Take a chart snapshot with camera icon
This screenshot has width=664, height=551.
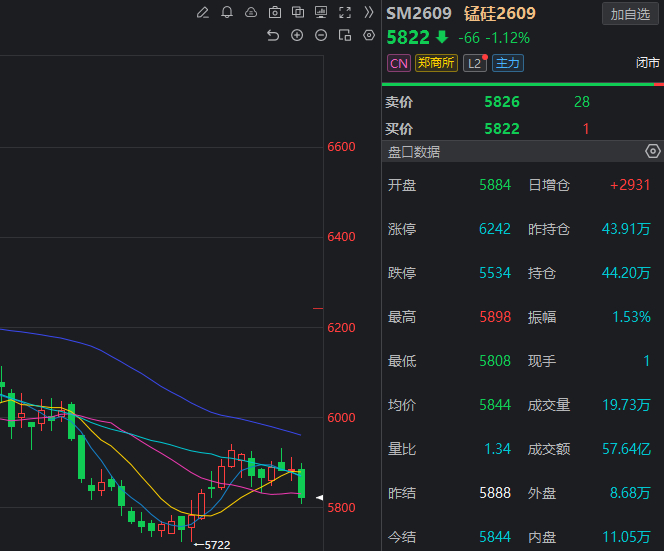275,13
